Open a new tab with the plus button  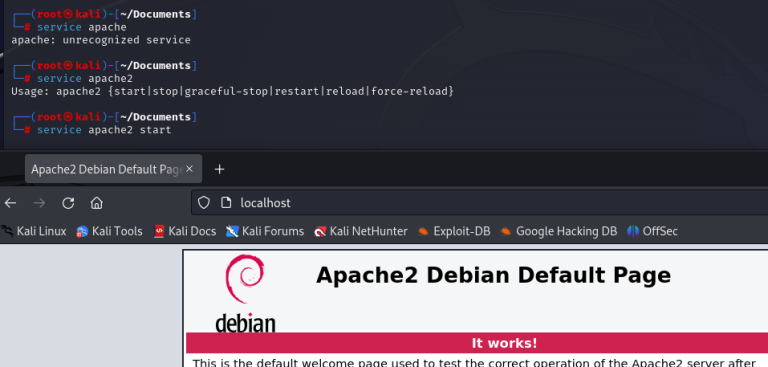(x=219, y=169)
